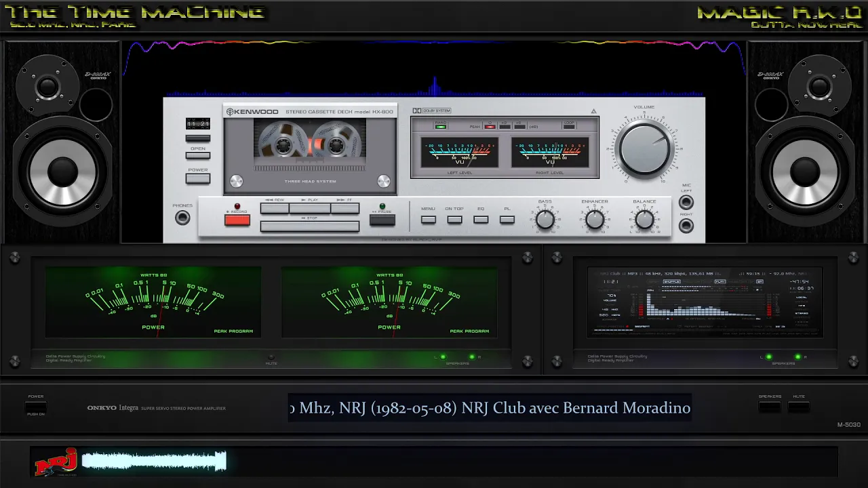Image resolution: width=868 pixels, height=488 pixels.
Task: Open the equalizer with the EQ button
Action: click(481, 220)
